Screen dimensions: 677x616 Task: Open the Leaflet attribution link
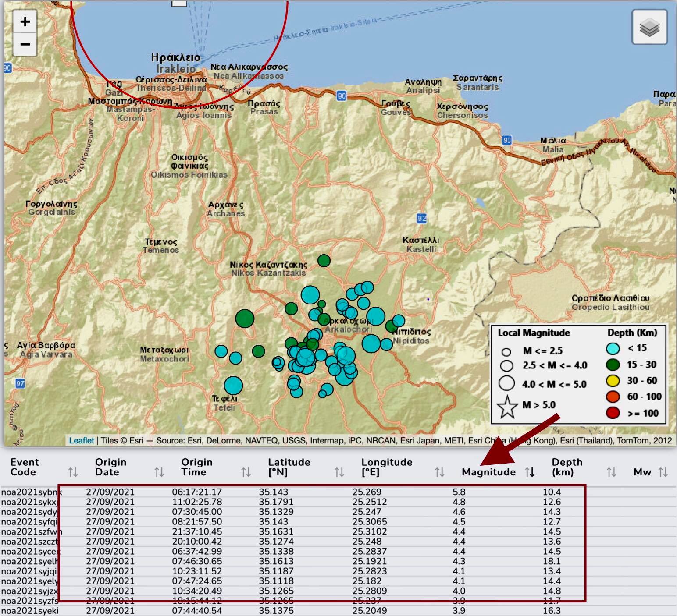point(81,440)
